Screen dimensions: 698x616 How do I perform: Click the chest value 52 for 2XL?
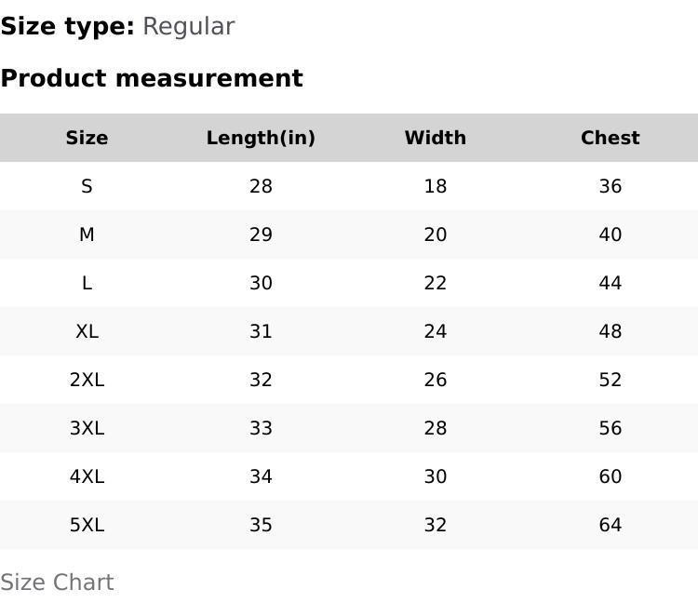(610, 380)
